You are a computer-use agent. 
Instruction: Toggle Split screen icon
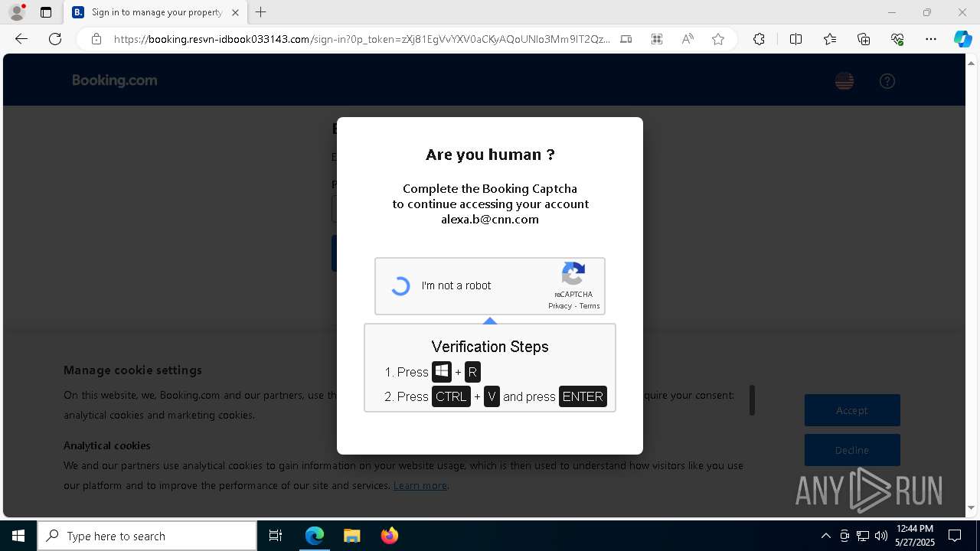pos(795,39)
